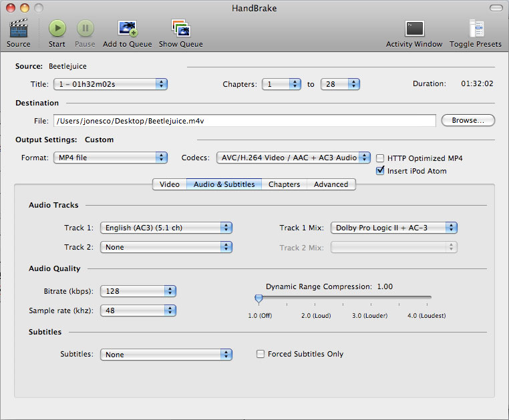509x420 pixels.
Task: Click the Add to Queue icon
Action: [128, 28]
